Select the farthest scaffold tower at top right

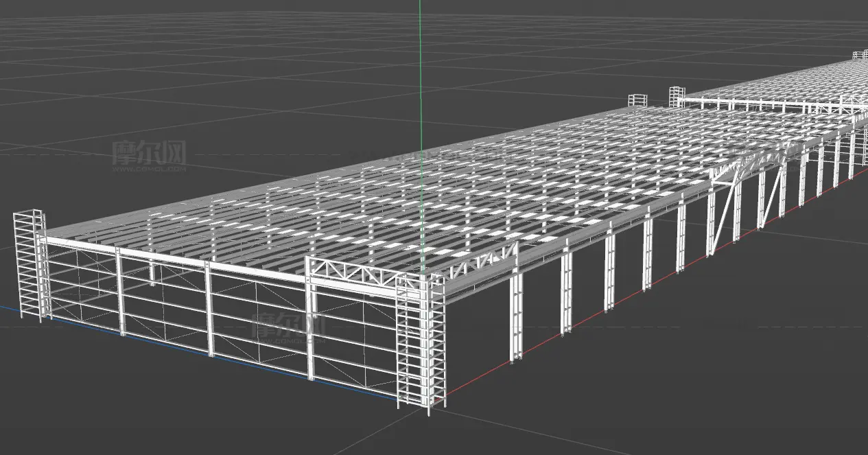860,56
